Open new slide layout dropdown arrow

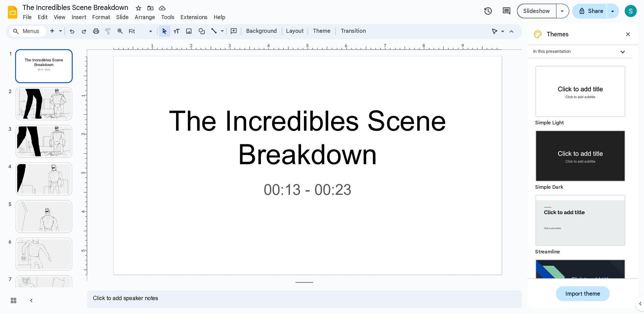(61, 31)
